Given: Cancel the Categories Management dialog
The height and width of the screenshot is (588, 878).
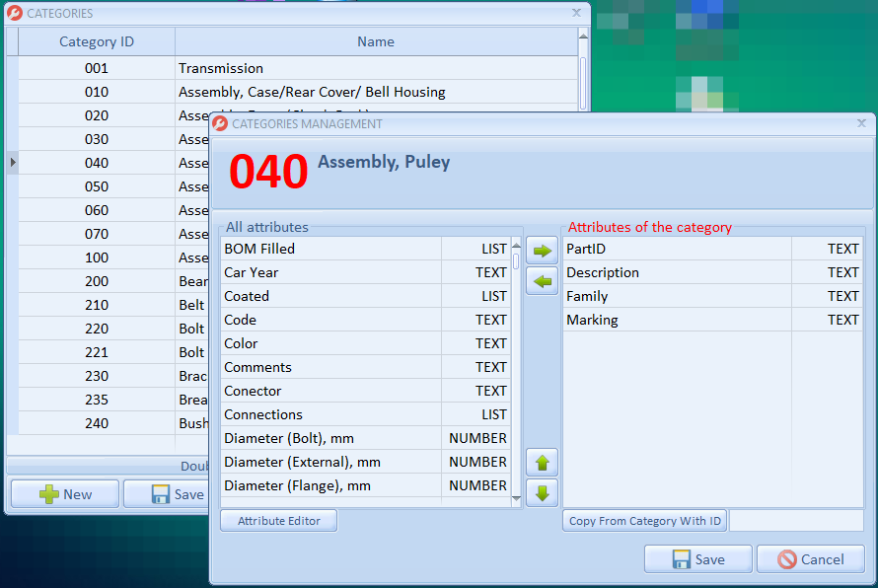Looking at the screenshot, I should (x=810, y=559).
